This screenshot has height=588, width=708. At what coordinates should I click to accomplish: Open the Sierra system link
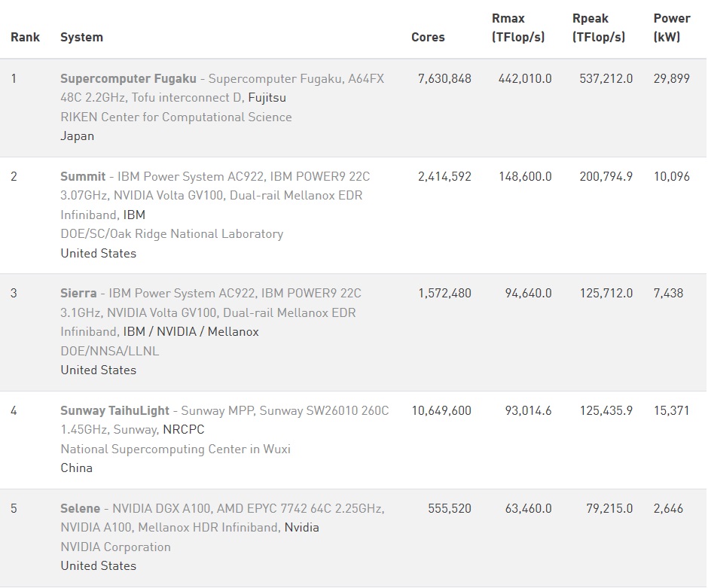click(x=78, y=293)
